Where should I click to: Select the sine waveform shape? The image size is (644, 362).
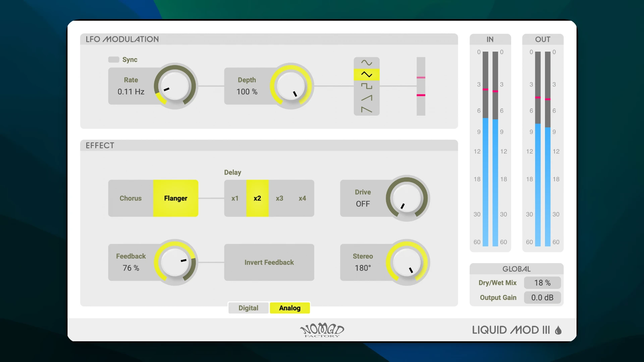pos(367,63)
